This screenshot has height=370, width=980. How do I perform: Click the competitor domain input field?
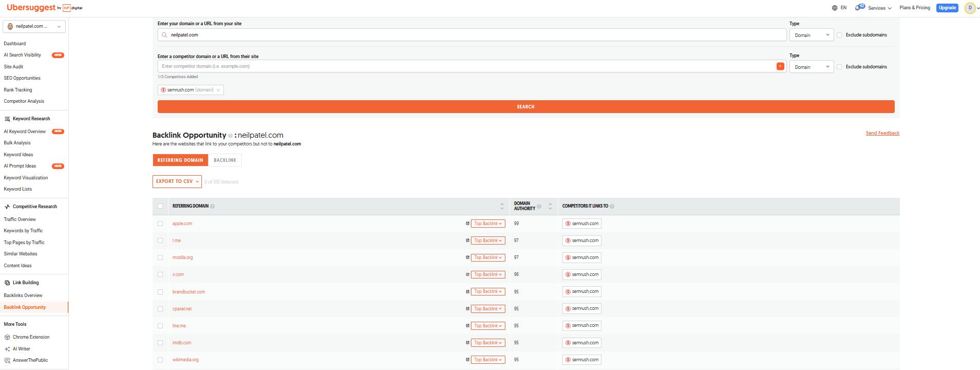click(466, 66)
